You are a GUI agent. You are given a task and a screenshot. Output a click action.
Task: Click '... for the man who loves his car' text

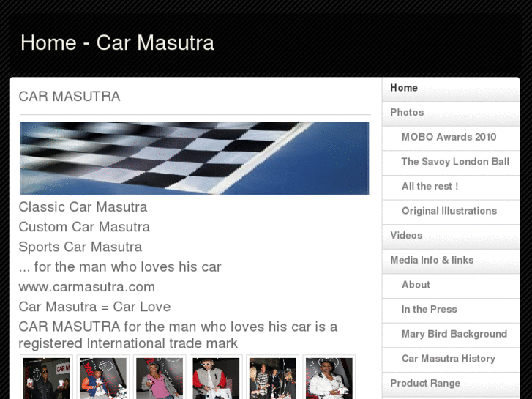120,267
